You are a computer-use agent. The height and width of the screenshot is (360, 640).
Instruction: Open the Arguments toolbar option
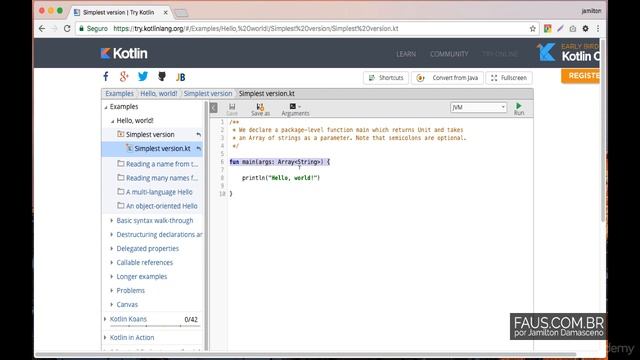pos(295,109)
